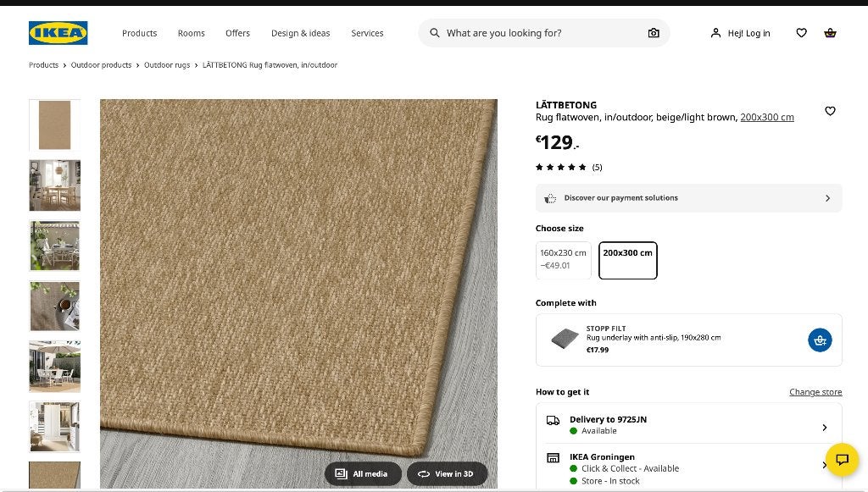Click the Products breadcrumb
Viewport: 868px width, 492px height.
click(x=44, y=64)
